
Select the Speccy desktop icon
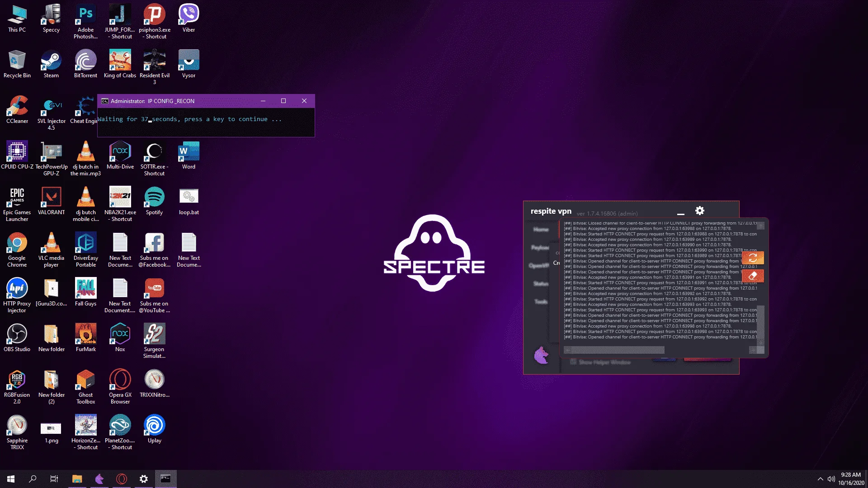(51, 19)
